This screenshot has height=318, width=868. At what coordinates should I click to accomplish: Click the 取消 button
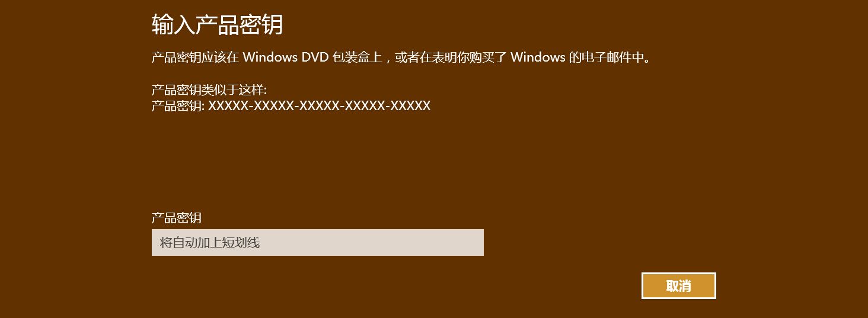[679, 286]
